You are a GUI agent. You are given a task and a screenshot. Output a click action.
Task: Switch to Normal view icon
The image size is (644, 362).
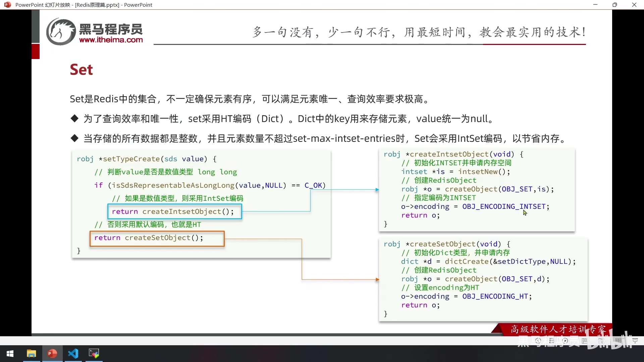point(584,341)
